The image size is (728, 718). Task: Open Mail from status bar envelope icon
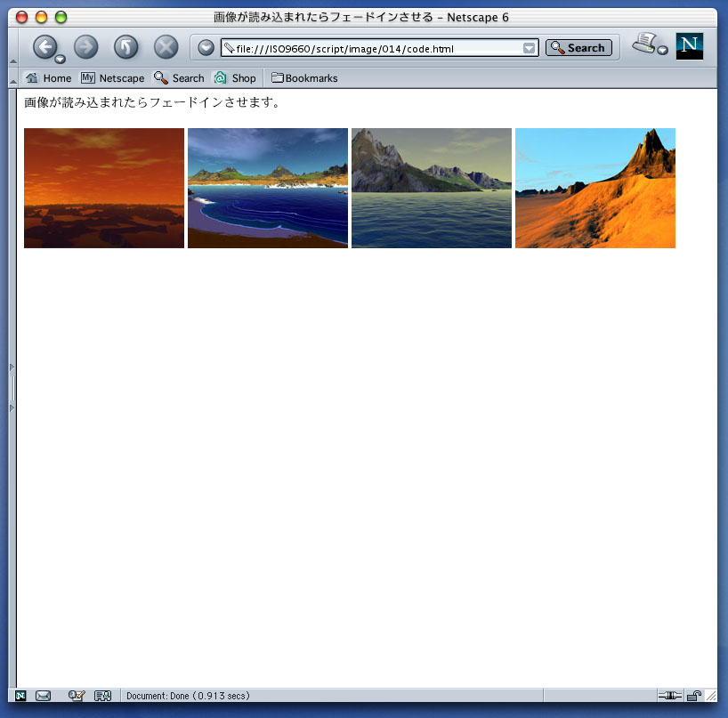point(44,695)
